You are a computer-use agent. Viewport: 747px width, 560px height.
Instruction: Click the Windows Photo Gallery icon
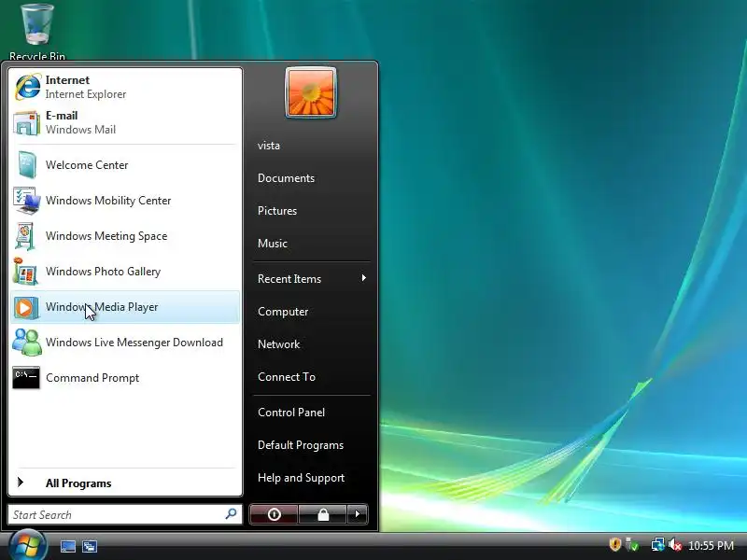[26, 272]
